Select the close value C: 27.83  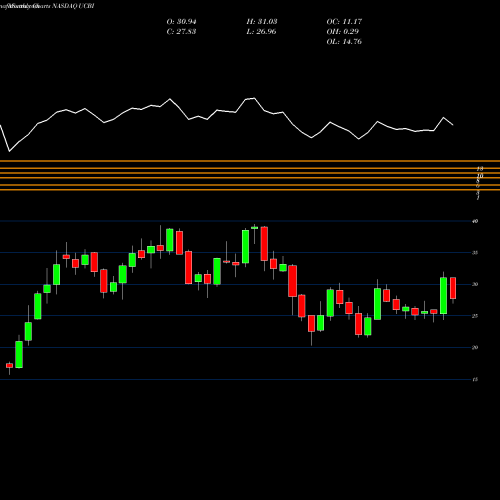(x=181, y=32)
